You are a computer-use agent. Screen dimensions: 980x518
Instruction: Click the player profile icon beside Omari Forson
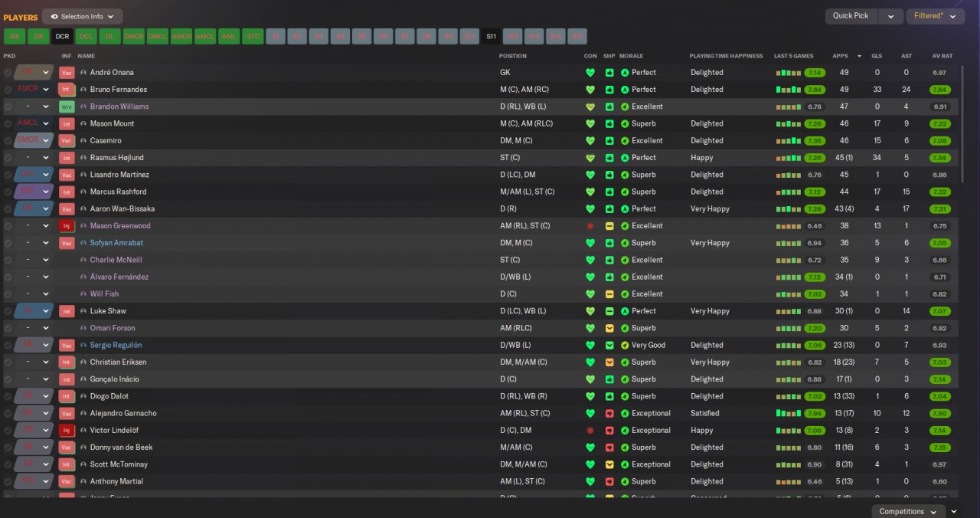[x=83, y=329]
